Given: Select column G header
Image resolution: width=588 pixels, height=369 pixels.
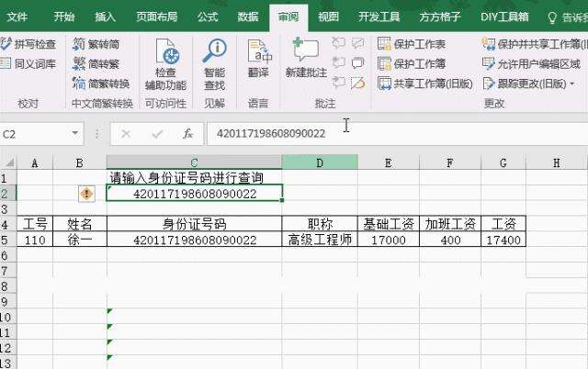Looking at the screenshot, I should 503,163.
